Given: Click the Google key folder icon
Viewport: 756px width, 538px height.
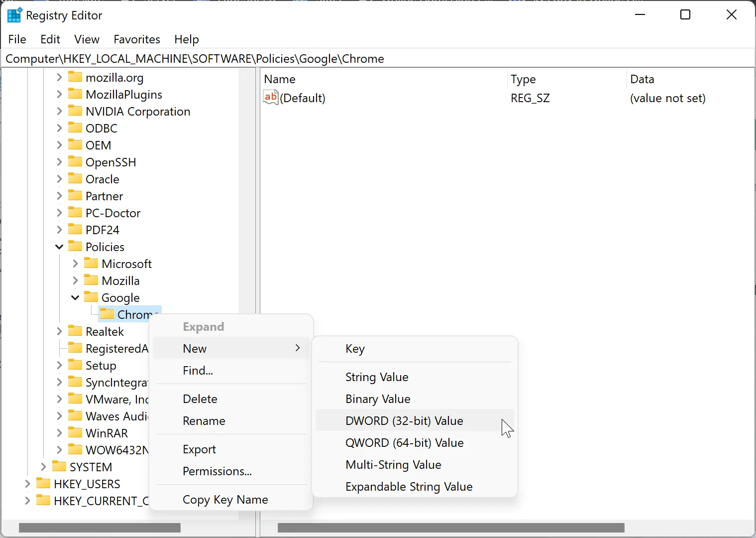Looking at the screenshot, I should (92, 297).
